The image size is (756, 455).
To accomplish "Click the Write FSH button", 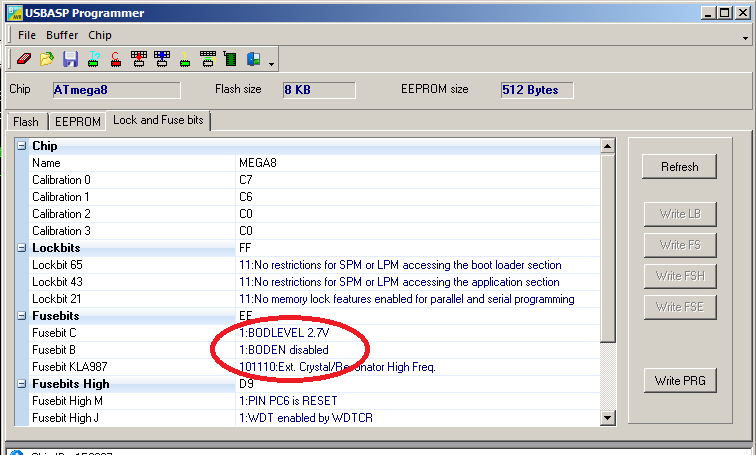I will pyautogui.click(x=680, y=276).
